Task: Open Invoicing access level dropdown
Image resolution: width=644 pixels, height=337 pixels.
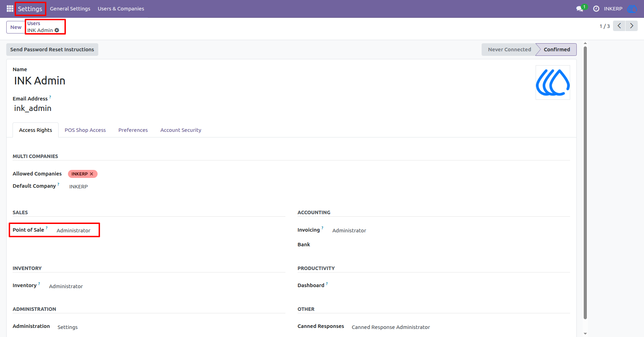Action: (x=349, y=230)
